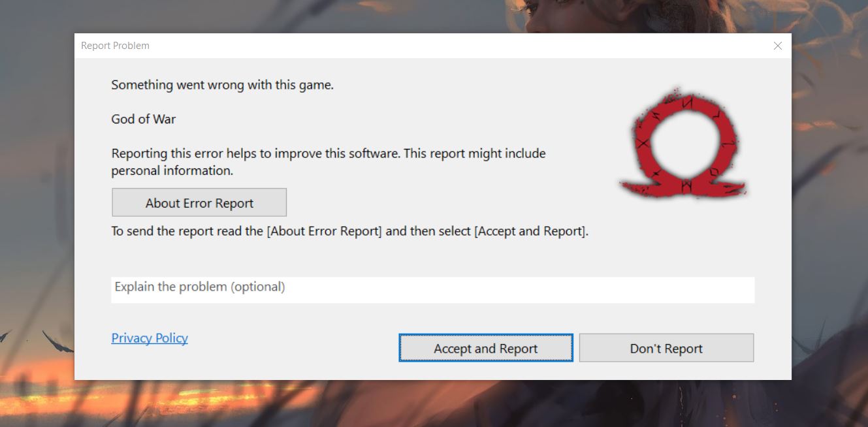Select the 'God of War' game name text
The image size is (868, 427).
143,119
